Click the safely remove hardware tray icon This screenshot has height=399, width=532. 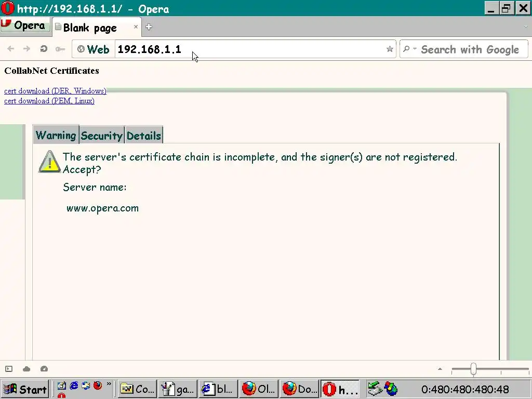(375, 389)
